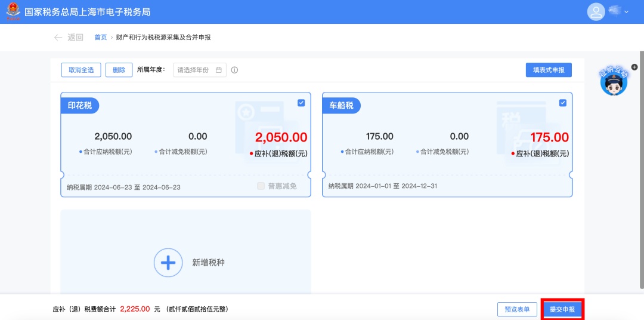The width and height of the screenshot is (644, 320).
Task: Click the info icon beside year picker
Action: click(234, 70)
